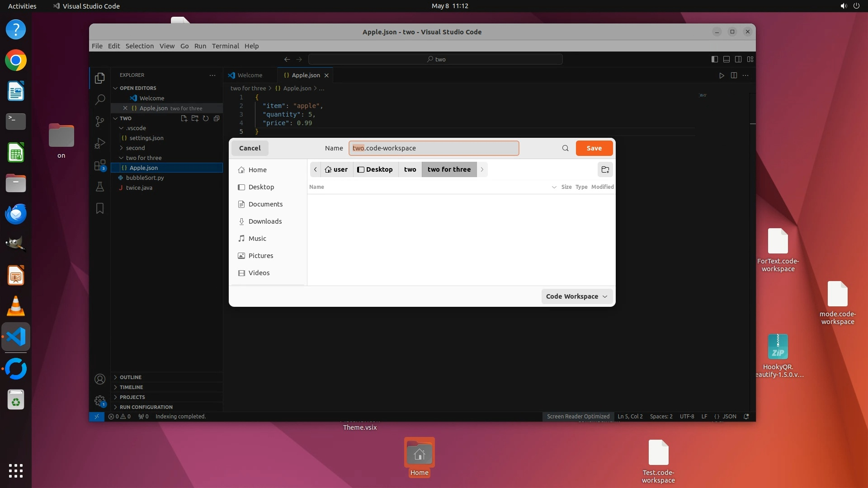
Task: Click the Save button
Action: pos(594,148)
